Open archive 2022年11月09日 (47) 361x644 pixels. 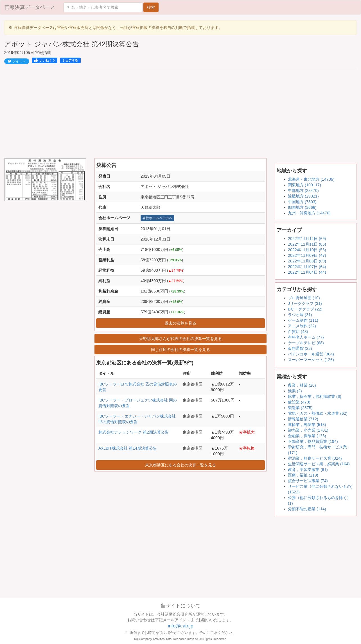click(307, 255)
